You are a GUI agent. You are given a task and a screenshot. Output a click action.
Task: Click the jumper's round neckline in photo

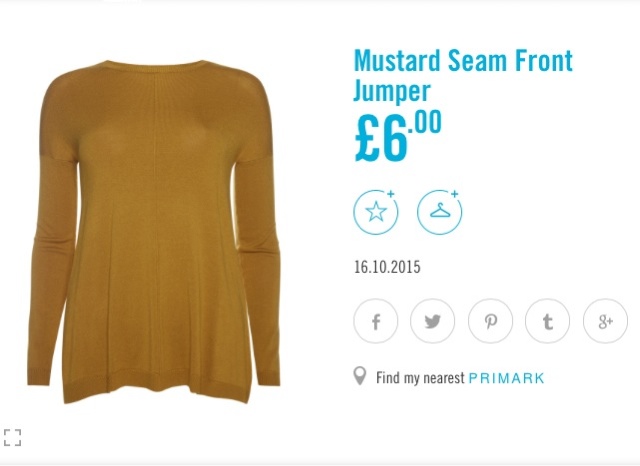(155, 66)
